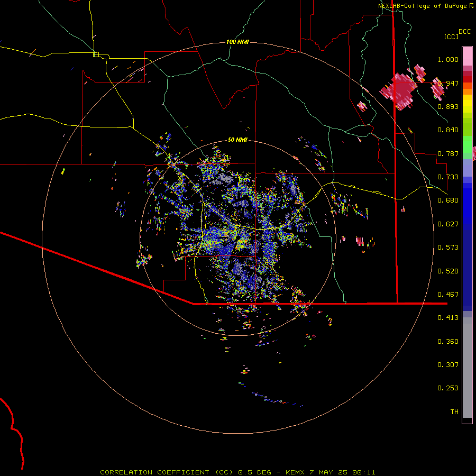Click the 0.253 legend value
The image size is (476, 476).
tap(448, 388)
